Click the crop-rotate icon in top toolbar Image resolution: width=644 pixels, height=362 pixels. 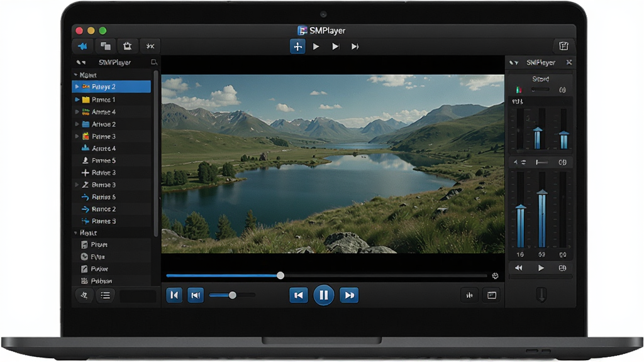coord(127,47)
